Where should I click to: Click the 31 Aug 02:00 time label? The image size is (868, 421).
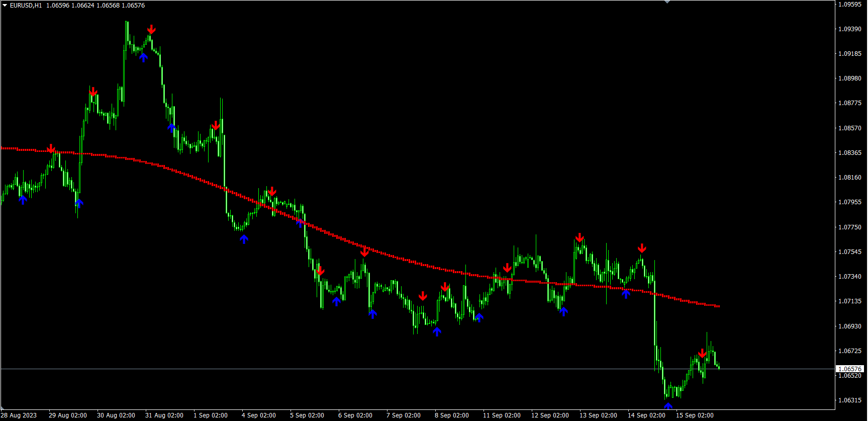pos(164,415)
